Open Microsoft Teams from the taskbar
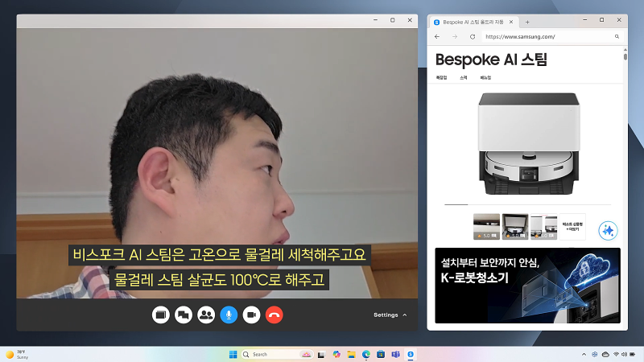The image size is (644, 362). click(395, 354)
